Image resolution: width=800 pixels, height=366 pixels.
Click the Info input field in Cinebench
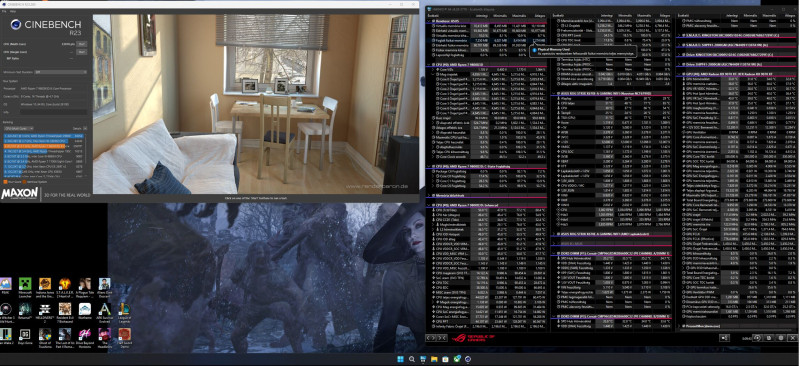pos(54,112)
